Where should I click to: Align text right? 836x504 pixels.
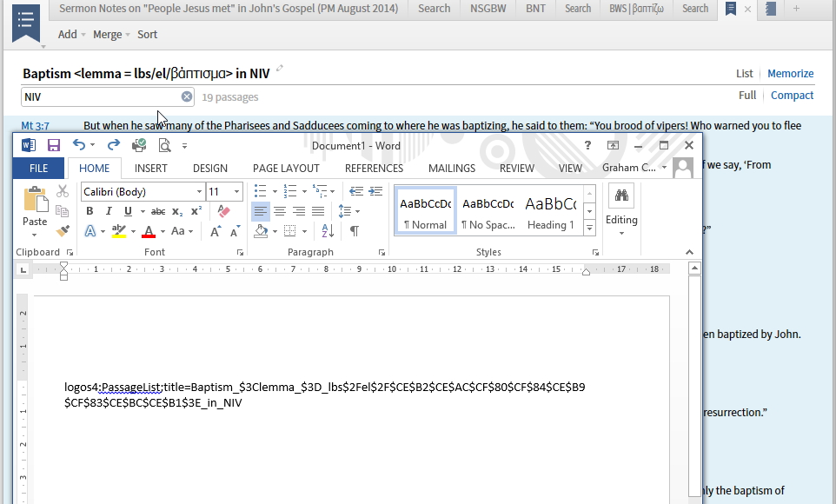[299, 211]
